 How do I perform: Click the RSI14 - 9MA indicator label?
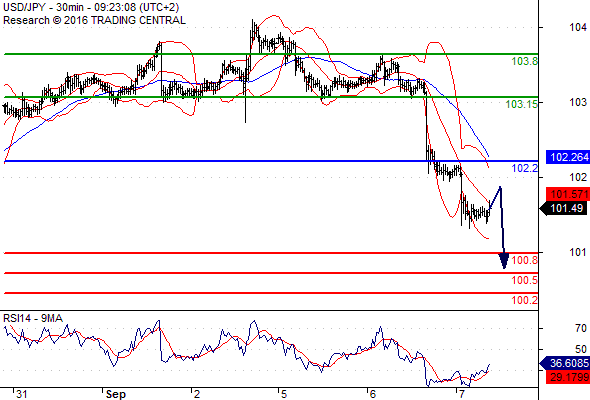pos(33,318)
